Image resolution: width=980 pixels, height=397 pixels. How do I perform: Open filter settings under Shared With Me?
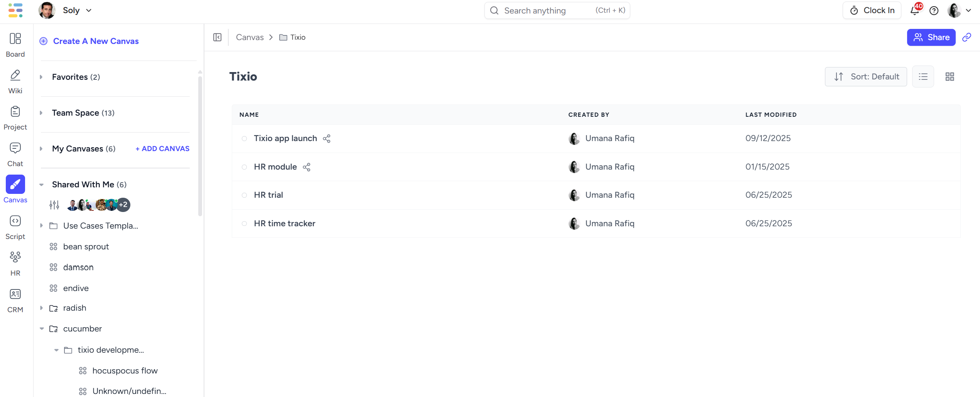[54, 205]
